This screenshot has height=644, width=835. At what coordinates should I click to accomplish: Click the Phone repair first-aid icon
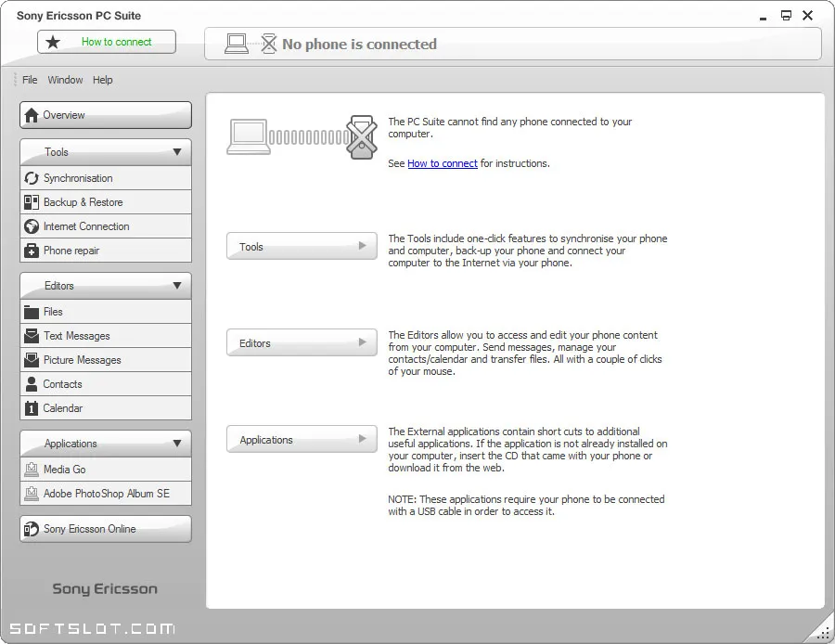[32, 251]
